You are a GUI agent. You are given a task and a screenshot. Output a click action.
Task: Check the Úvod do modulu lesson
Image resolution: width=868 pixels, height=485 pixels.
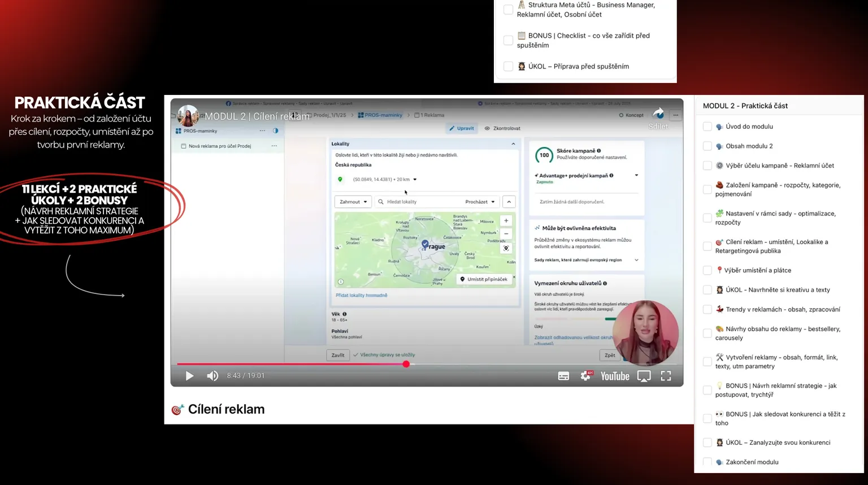click(707, 127)
